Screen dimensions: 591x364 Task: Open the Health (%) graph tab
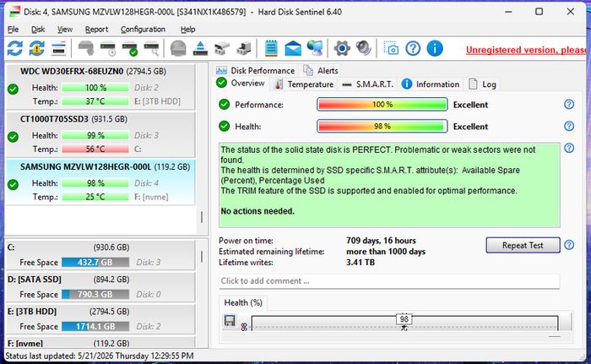(243, 302)
